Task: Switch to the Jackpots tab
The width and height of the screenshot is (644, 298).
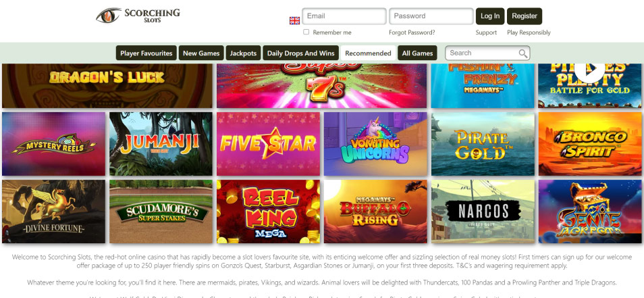Action: [243, 53]
